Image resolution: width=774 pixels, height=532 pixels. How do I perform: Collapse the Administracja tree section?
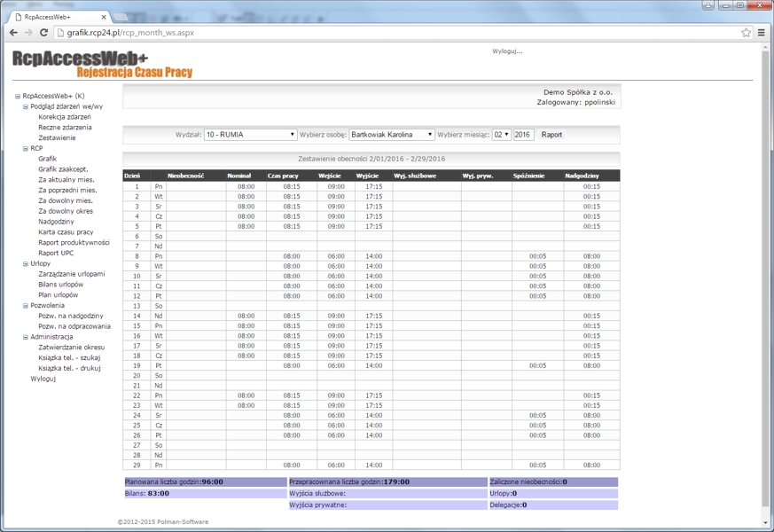click(x=26, y=337)
